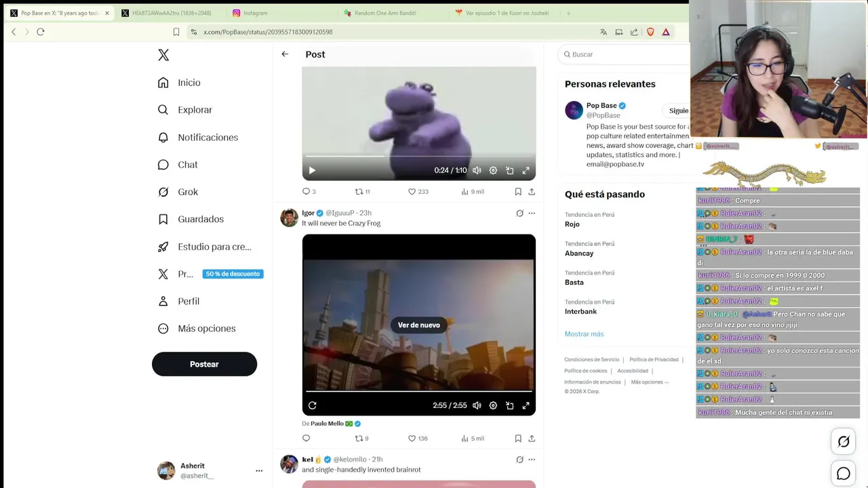The height and width of the screenshot is (488, 868).
Task: Mute the purple character video
Action: pyautogui.click(x=477, y=171)
